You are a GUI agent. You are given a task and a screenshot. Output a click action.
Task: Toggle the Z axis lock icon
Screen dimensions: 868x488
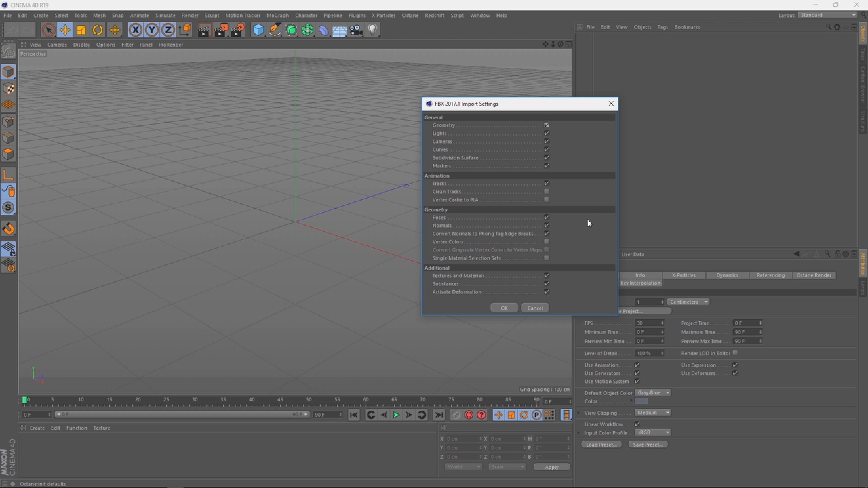click(168, 30)
